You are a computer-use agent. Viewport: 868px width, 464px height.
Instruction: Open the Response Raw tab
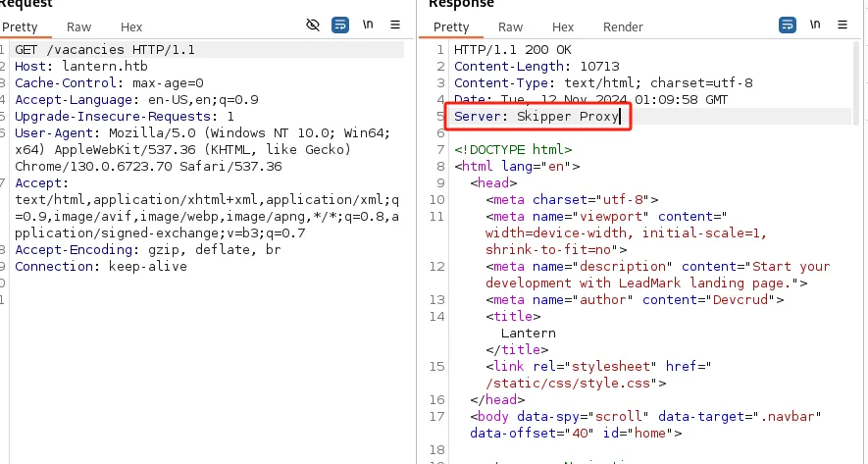point(510,26)
